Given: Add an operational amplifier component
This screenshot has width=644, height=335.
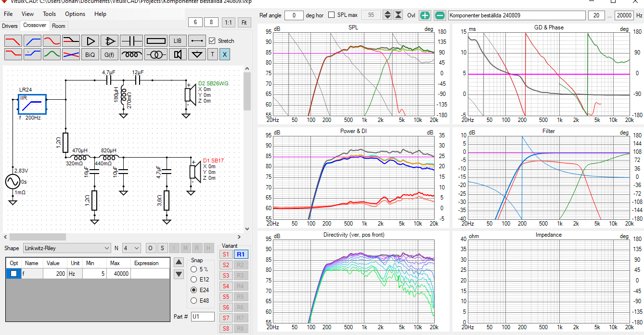Looking at the screenshot, I should pos(109,40).
